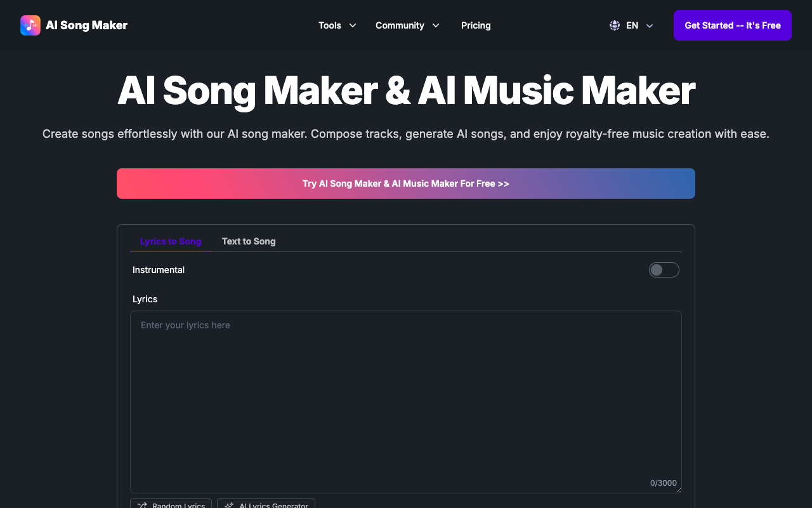
Task: Click the Instrumental label text
Action: point(159,270)
